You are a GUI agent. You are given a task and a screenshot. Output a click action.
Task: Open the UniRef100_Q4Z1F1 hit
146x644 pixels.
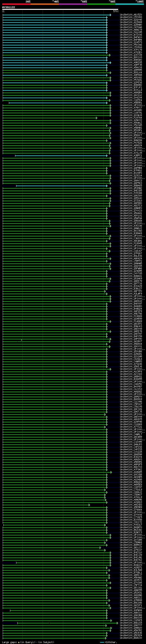131,605
